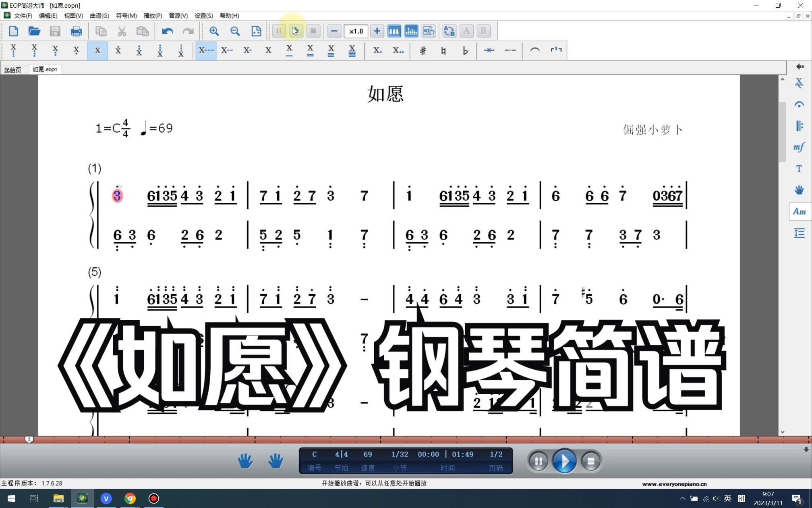Insert a sharp accidental
The height and width of the screenshot is (508, 812).
(423, 51)
